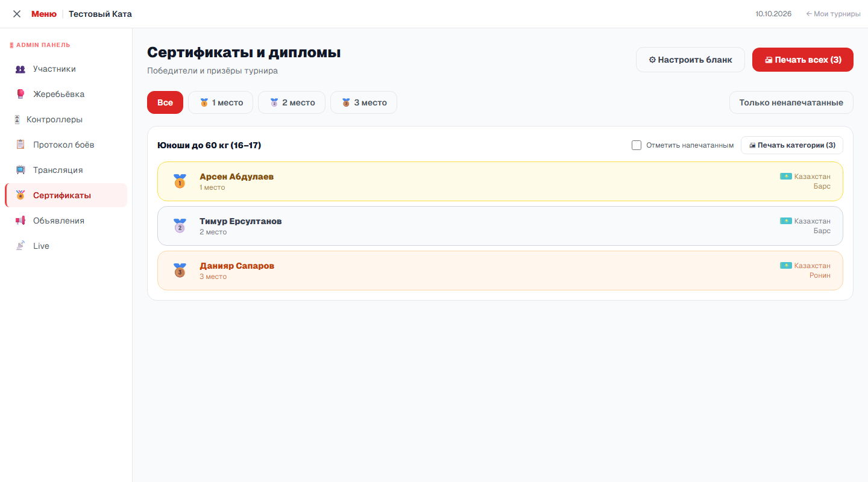Click the Kazakhstan flag in Данияр Сапаров row

786,266
